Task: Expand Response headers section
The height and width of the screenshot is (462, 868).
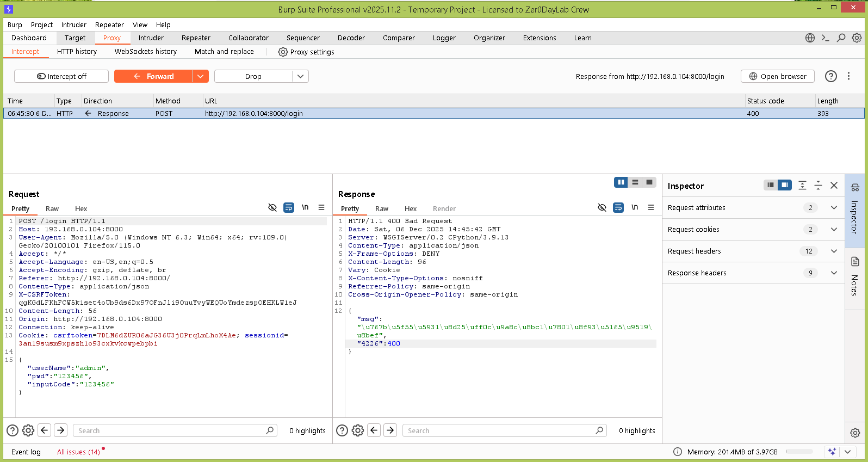Action: pyautogui.click(x=834, y=273)
